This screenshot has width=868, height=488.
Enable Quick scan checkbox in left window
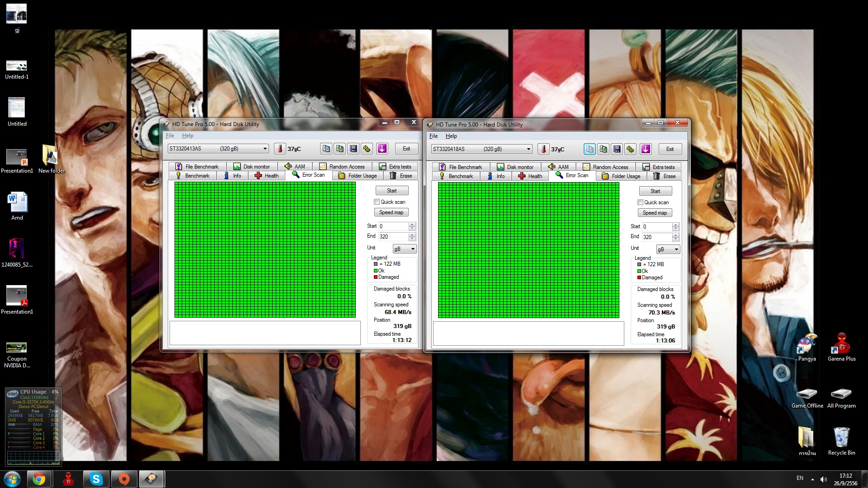[377, 202]
